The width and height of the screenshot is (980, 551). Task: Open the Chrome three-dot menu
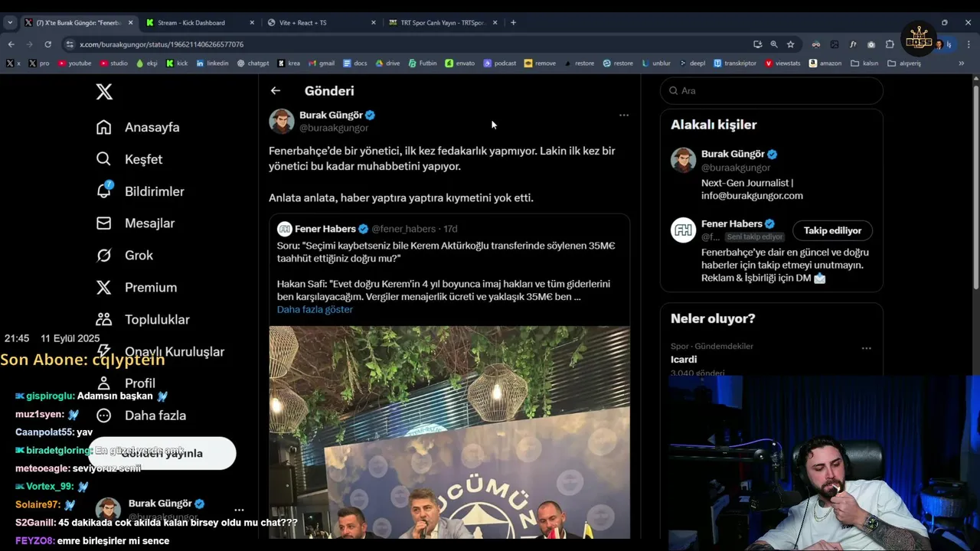point(969,44)
